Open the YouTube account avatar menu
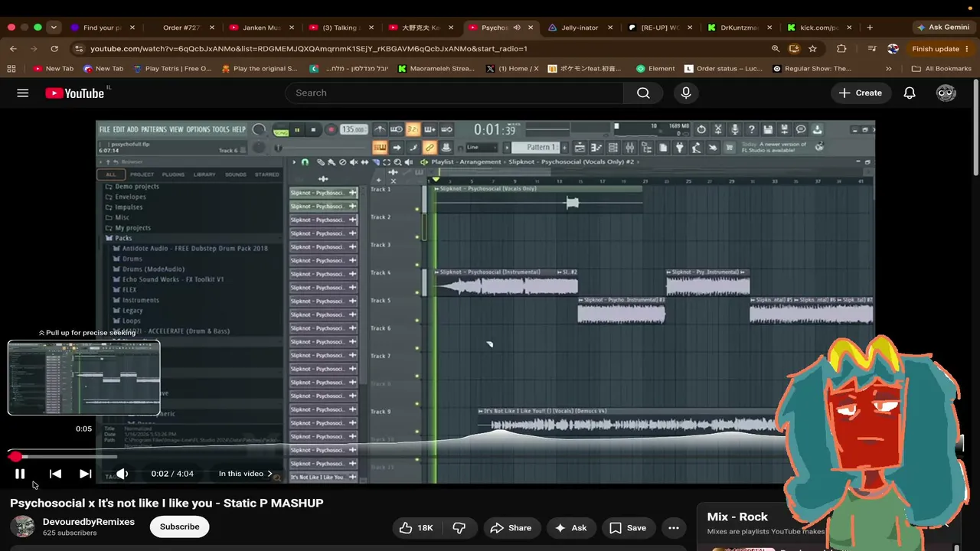Image resolution: width=980 pixels, height=551 pixels. coord(946,93)
